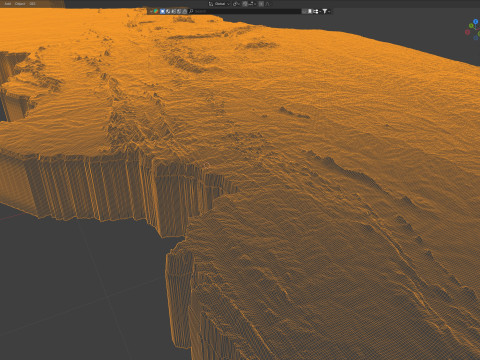Click the highlighted blue square icon beside the search
Screen dimensions: 480x360
[162, 11]
